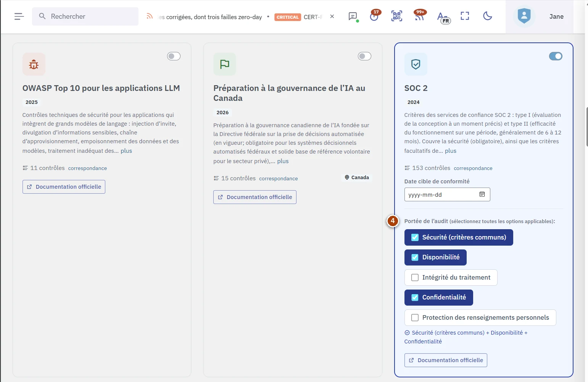The height and width of the screenshot is (382, 588).
Task: Expand SOC 2 description with plus link
Action: click(x=451, y=151)
